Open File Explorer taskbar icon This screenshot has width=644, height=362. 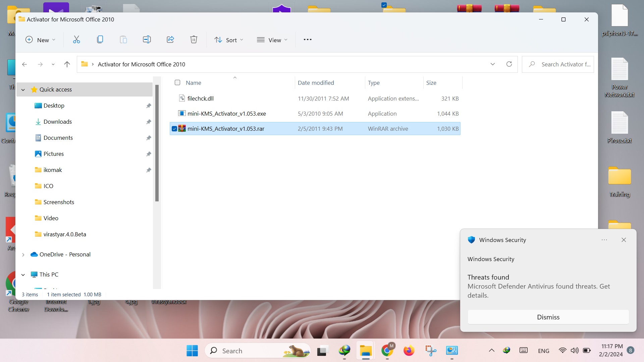coord(366,351)
